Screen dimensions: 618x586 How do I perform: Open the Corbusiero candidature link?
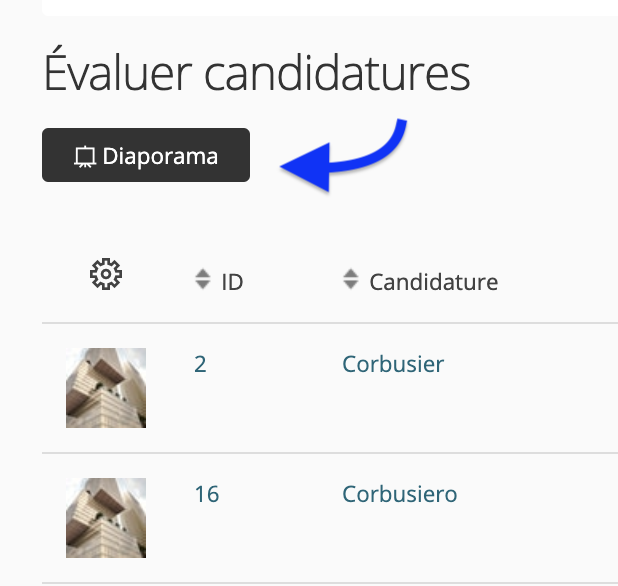400,494
